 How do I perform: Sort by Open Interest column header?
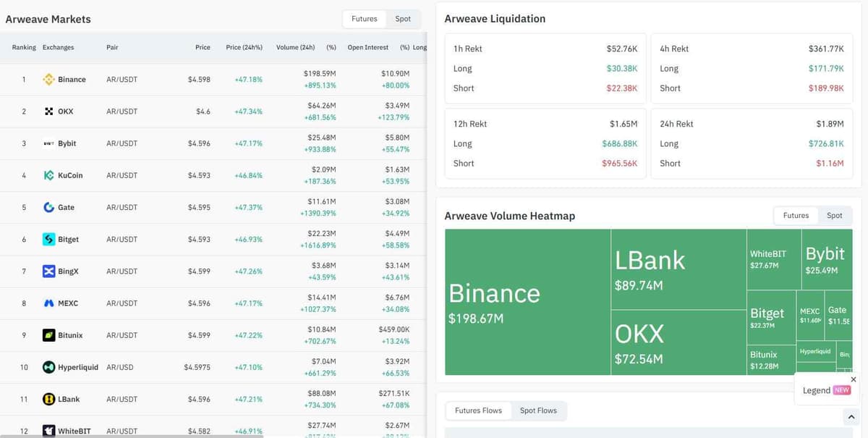pyautogui.click(x=368, y=48)
